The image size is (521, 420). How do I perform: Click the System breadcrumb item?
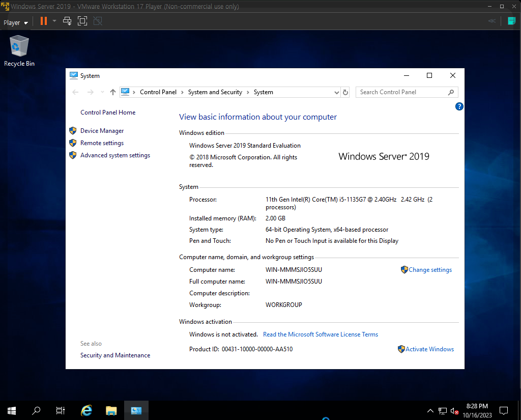point(263,92)
